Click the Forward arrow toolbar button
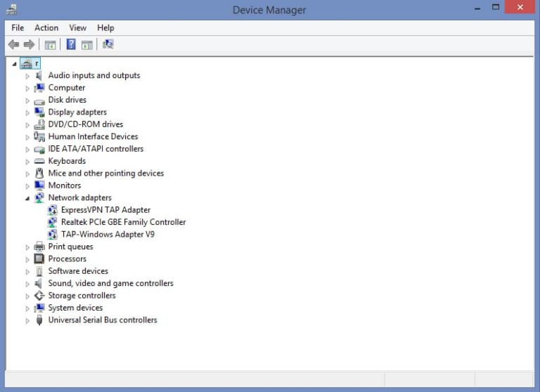540x392 pixels. [x=29, y=44]
